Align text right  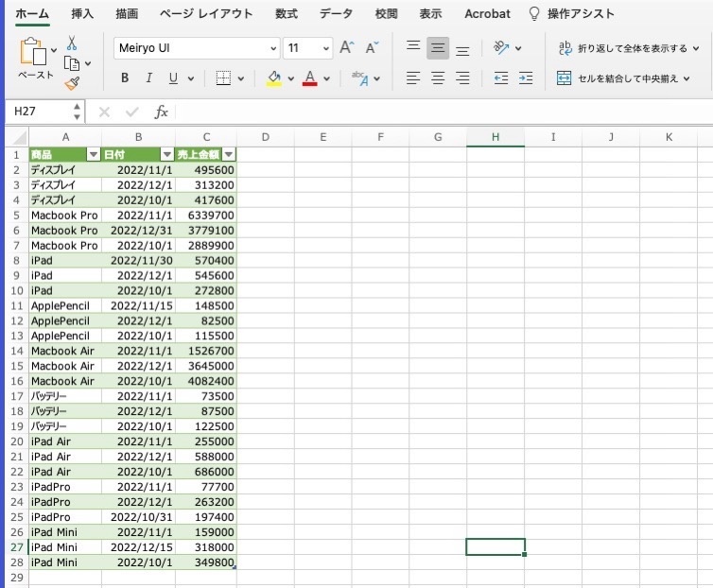point(462,78)
